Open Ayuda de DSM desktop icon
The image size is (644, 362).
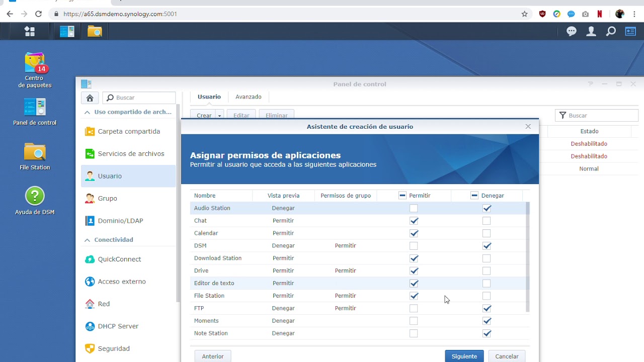35,201
